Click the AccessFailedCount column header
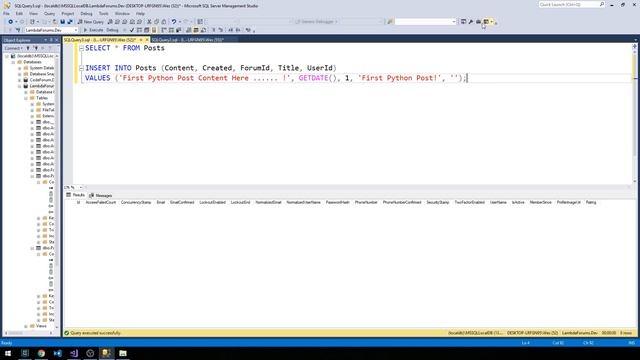The width and height of the screenshot is (640, 360). point(101,202)
